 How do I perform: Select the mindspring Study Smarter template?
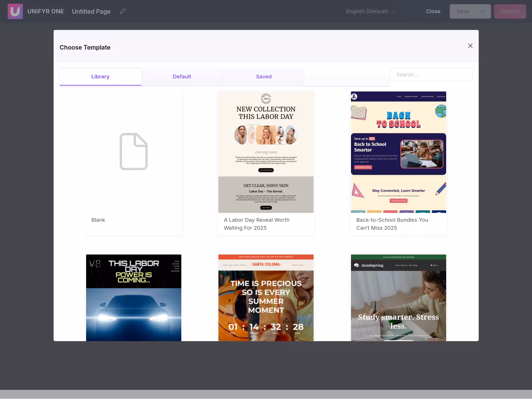click(398, 298)
